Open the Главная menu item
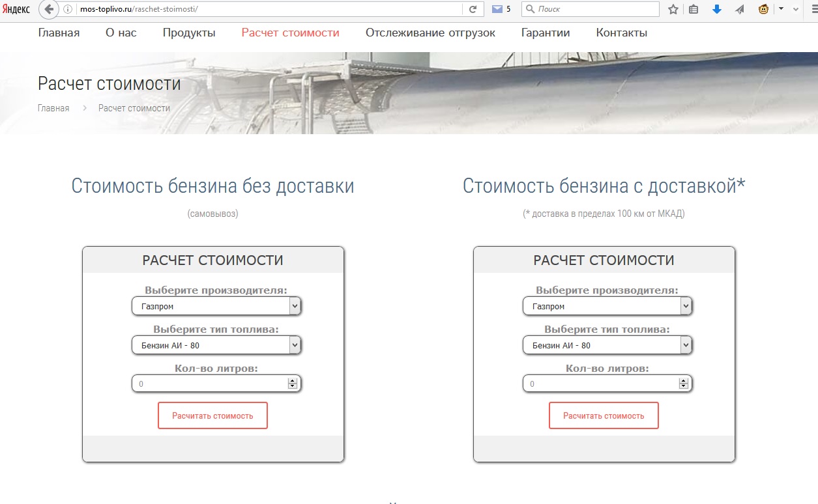This screenshot has width=818, height=504. [59, 33]
